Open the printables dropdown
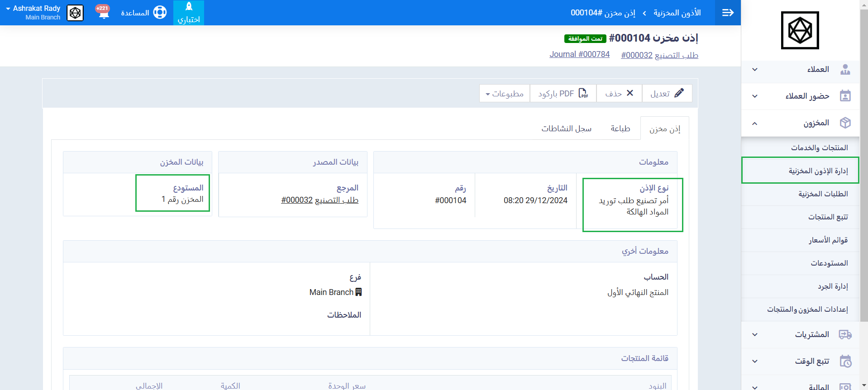 click(504, 94)
